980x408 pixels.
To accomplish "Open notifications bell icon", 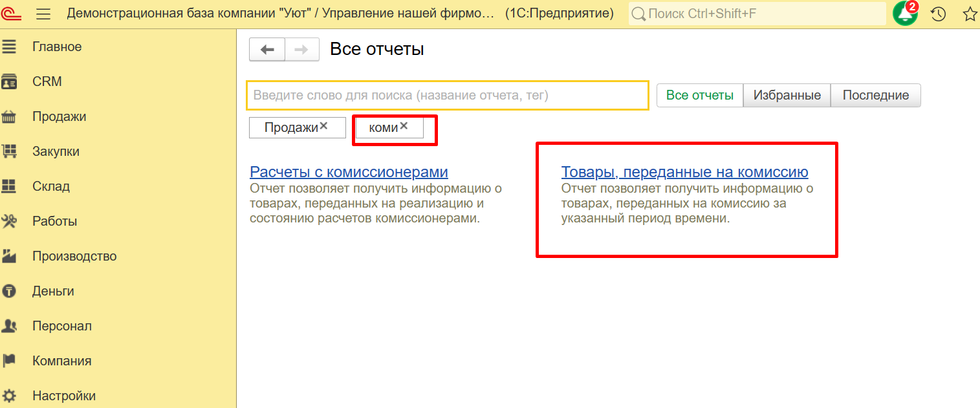I will (x=905, y=14).
